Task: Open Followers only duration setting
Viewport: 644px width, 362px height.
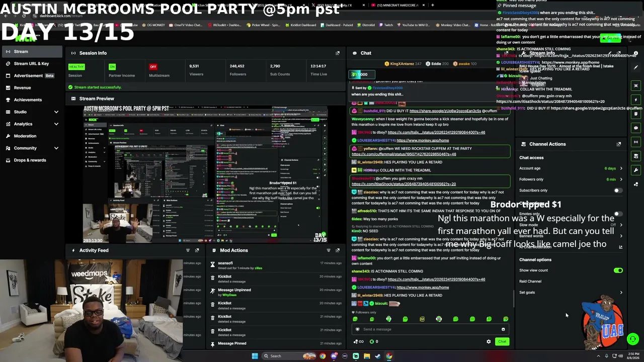Action: (571, 179)
